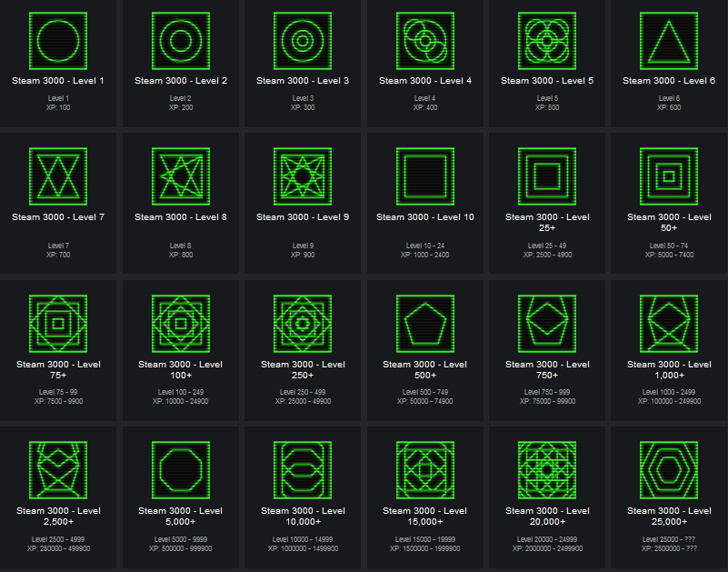728x572 pixels.
Task: Select the 'Steam 3000 - Level 50+' title
Action: point(669,222)
